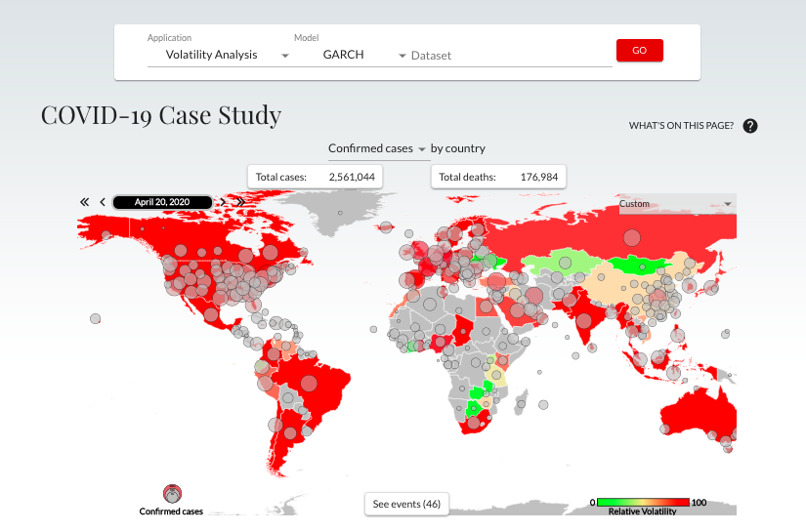806x532 pixels.
Task: Click the Dataset input field
Action: (x=508, y=56)
